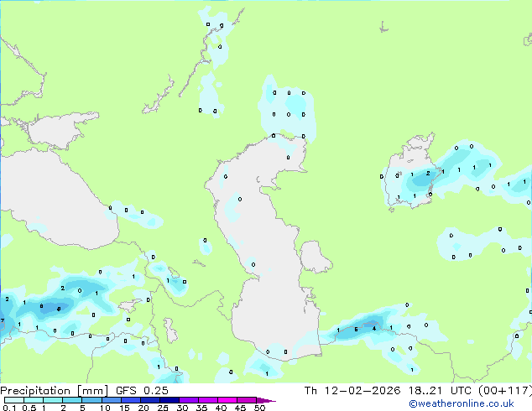532x411 pixels.
Task: Pick the 15–20 mm blue legend swatch
Action: tap(130, 400)
